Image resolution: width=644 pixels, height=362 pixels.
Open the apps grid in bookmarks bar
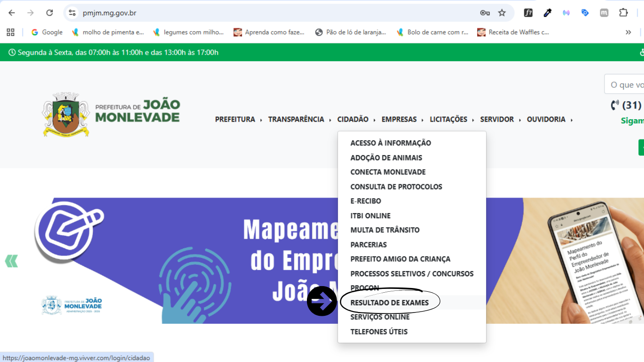coord(10,32)
